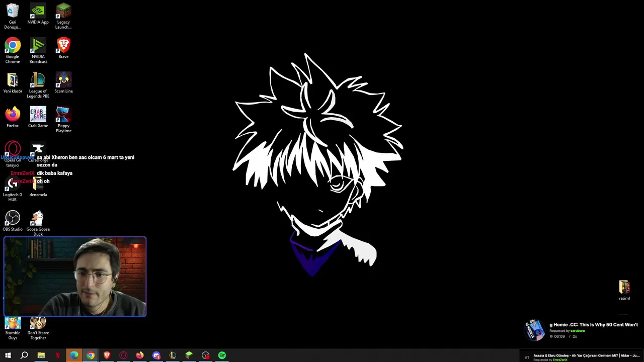Viewport: 644px width, 362px height.
Task: Open Spotify from the taskbar
Action: tap(222, 355)
